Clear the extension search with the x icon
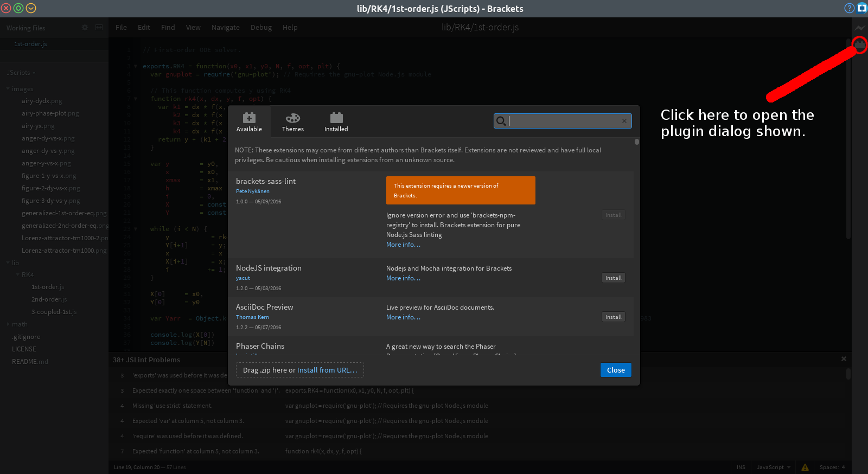This screenshot has height=474, width=868. (624, 121)
